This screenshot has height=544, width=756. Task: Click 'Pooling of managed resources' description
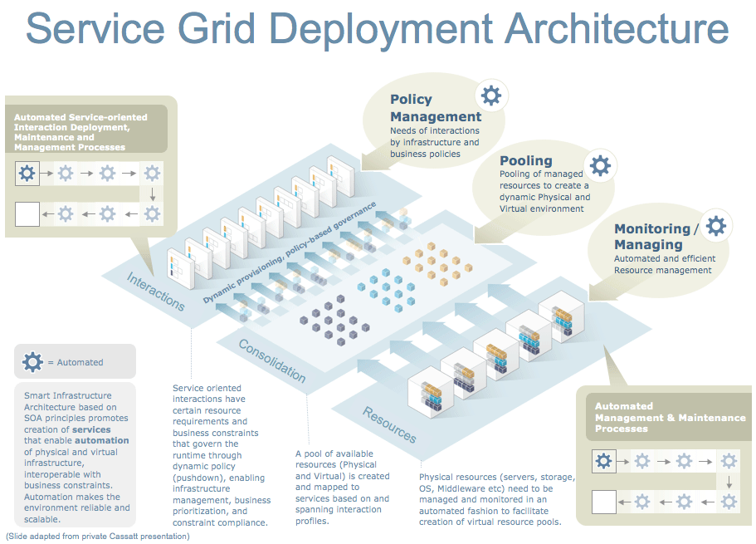click(x=545, y=191)
